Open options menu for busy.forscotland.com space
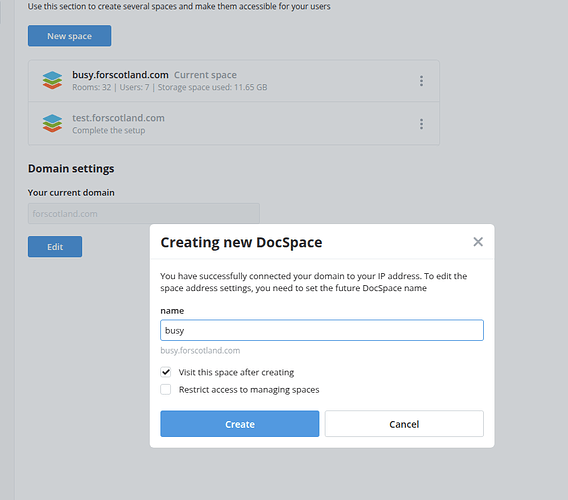This screenshot has height=500, width=568. pos(421,81)
